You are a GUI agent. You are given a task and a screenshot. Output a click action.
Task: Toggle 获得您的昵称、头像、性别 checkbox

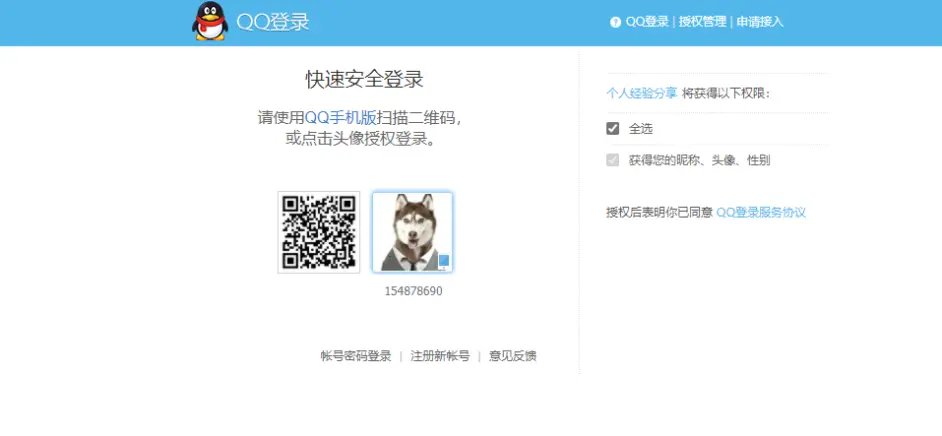coord(612,160)
